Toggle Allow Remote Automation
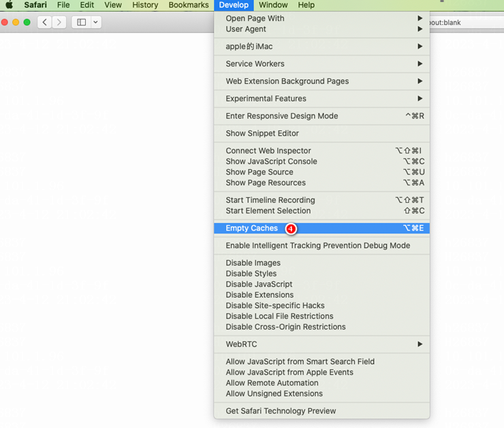This screenshot has height=428, width=504. pyautogui.click(x=321, y=382)
